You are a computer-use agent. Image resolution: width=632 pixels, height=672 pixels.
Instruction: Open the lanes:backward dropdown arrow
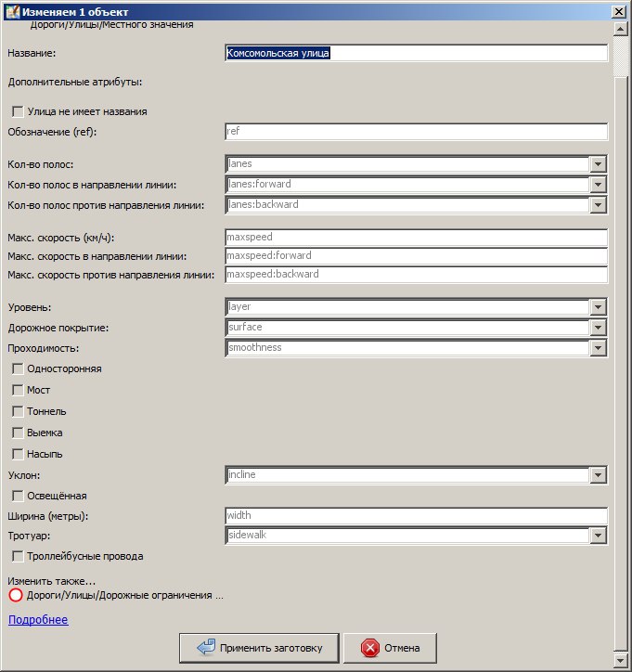598,205
